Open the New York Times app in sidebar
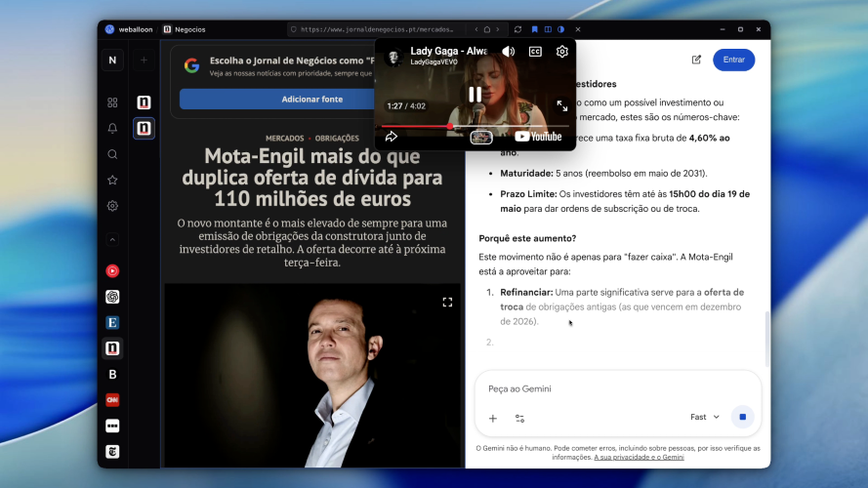868x488 pixels. [112, 452]
